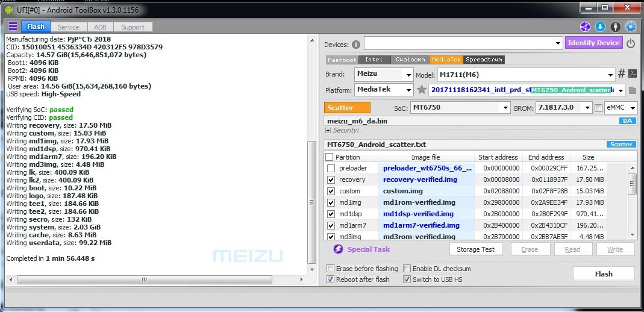Open the SoC dropdown showing MT6750
Viewport: 644px width, 312px height.
(x=506, y=108)
